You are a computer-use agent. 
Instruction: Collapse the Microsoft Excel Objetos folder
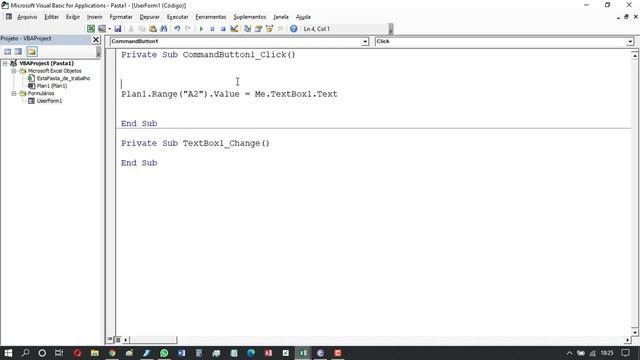[13, 71]
